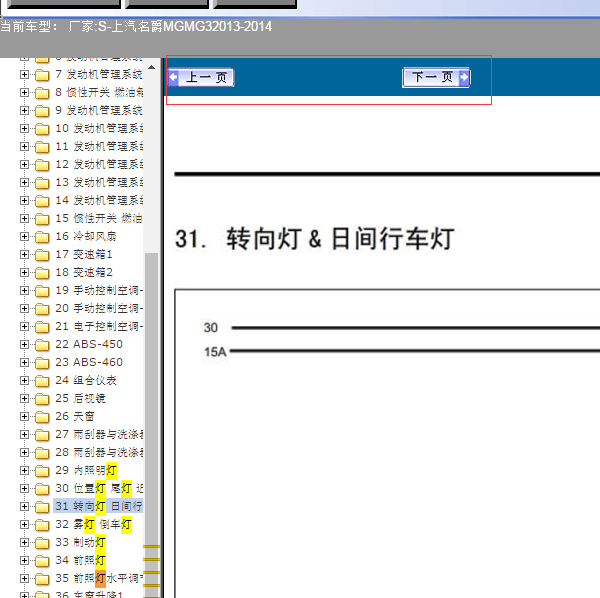Viewport: 600px width, 598px height.
Task: Select tree row '32 雾灯 倒车灯'
Action: coord(94,524)
